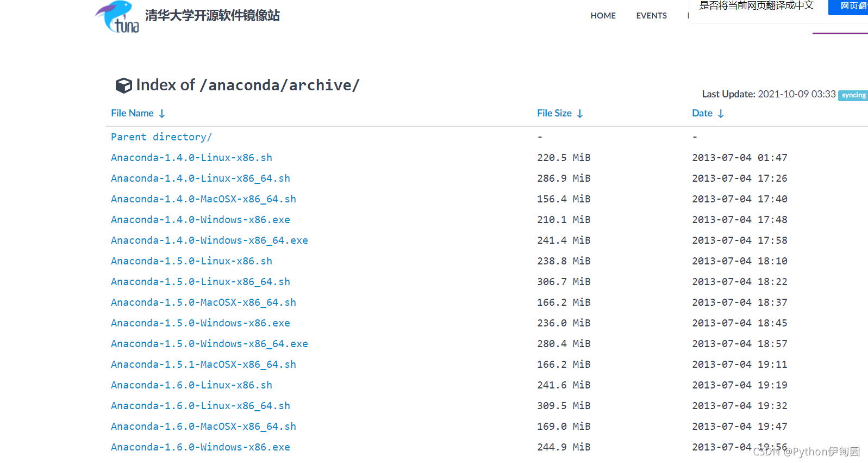This screenshot has height=463, width=868.
Task: Click date 2013-07-04 19:32
Action: click(x=740, y=406)
